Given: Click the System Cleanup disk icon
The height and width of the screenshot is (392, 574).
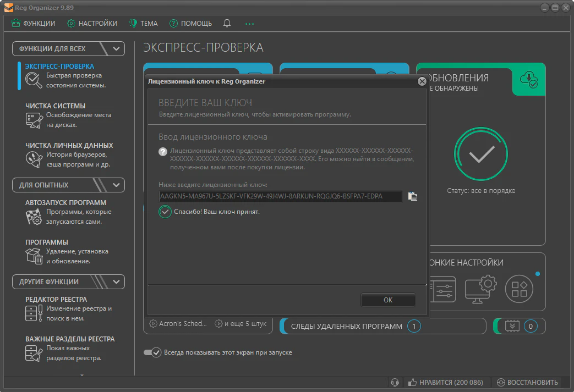Looking at the screenshot, I should click(34, 120).
